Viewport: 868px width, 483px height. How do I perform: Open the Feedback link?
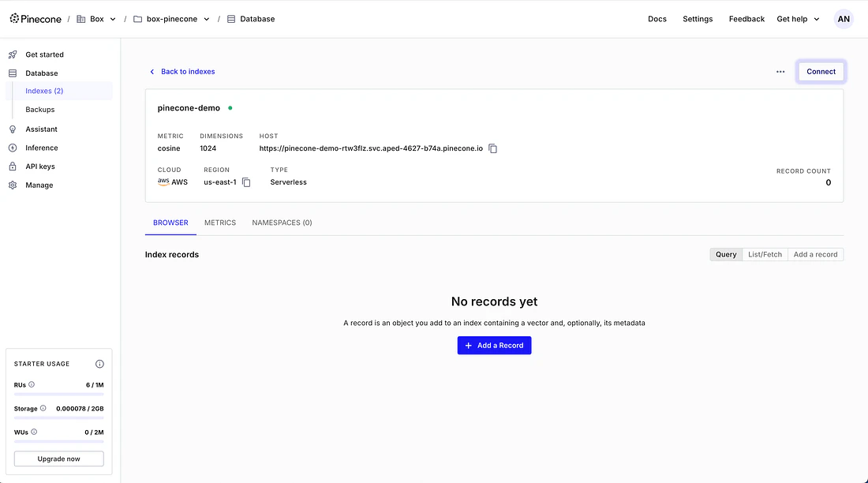tap(746, 19)
